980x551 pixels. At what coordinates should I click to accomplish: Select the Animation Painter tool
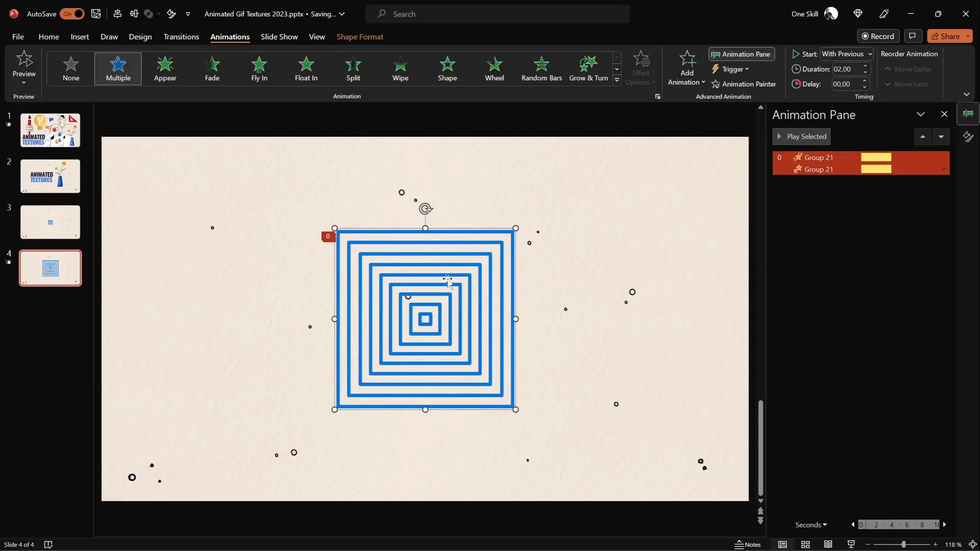(744, 84)
